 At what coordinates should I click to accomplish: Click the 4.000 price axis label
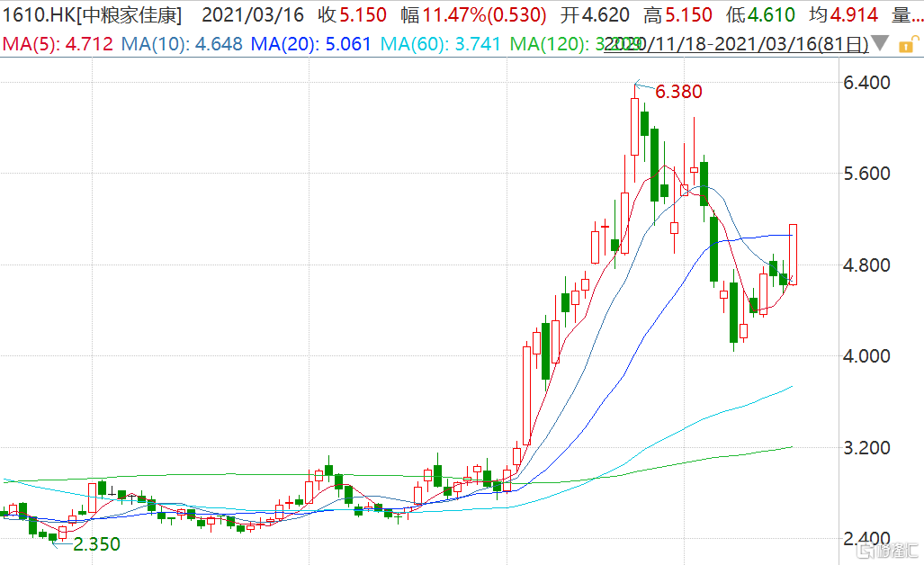pos(865,356)
